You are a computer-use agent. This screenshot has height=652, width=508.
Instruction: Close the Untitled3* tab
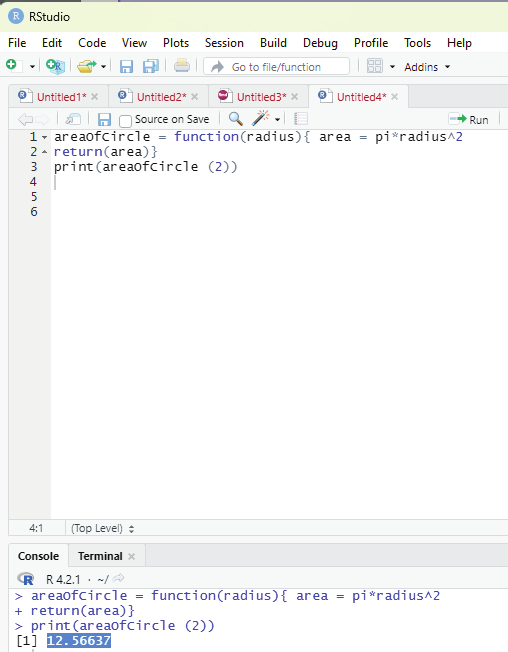pyautogui.click(x=295, y=97)
